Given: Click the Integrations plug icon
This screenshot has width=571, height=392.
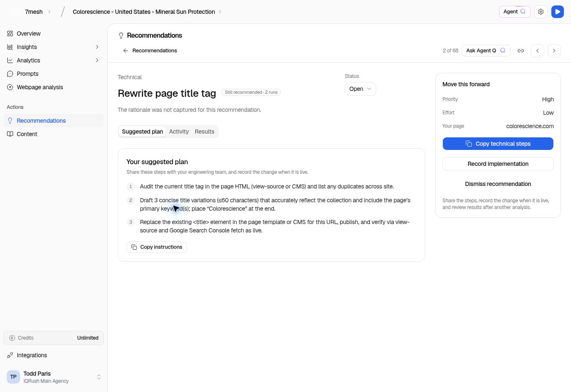Looking at the screenshot, I should point(10,355).
